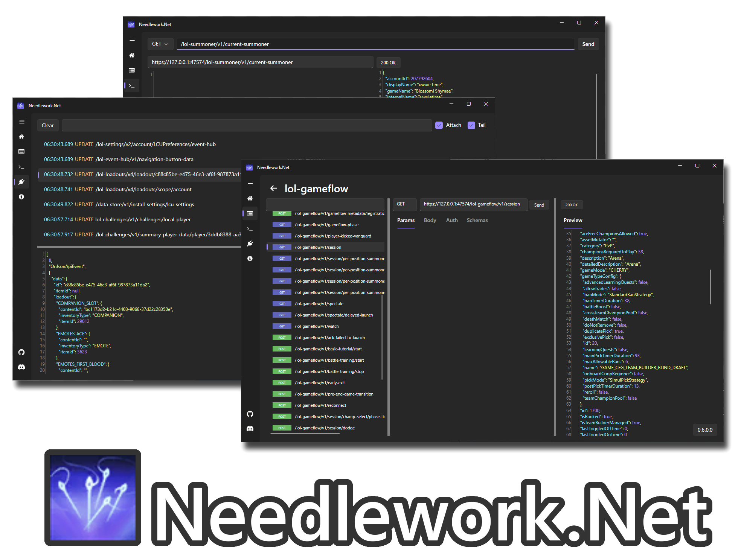This screenshot has height=560, width=744.
Task: Open GET method selector beside gameflow session URL
Action: click(x=404, y=204)
